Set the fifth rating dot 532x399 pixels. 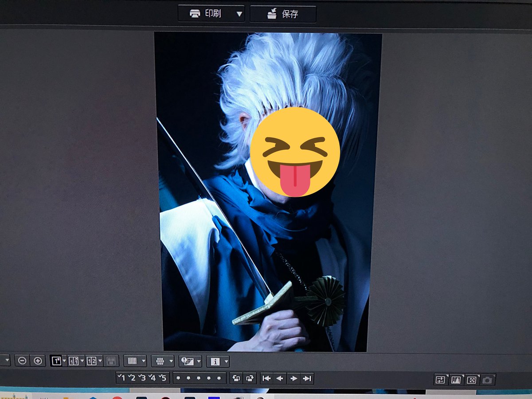coord(219,378)
